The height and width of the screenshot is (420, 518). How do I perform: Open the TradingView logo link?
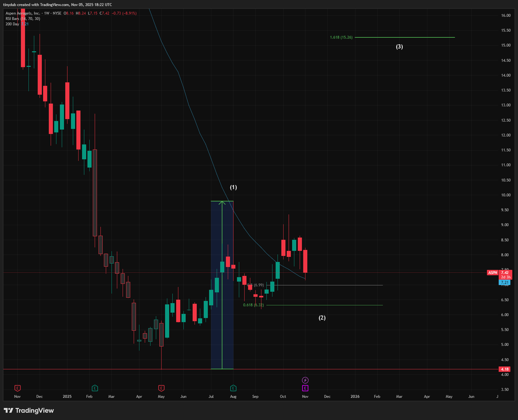point(29,411)
